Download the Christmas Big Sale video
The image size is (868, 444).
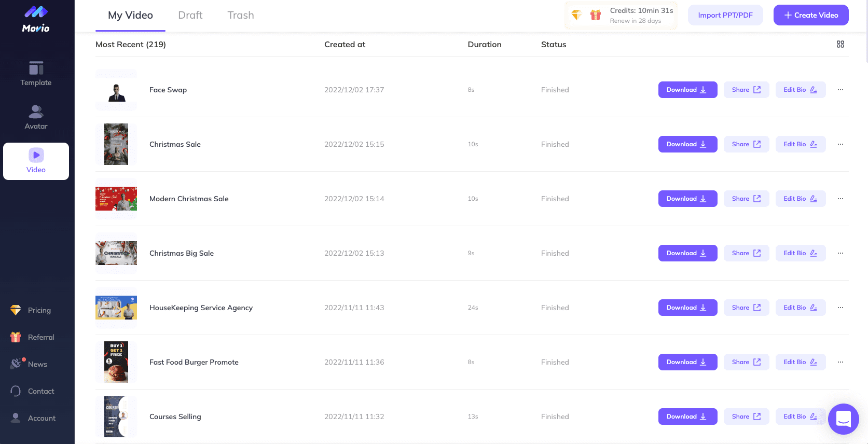687,253
